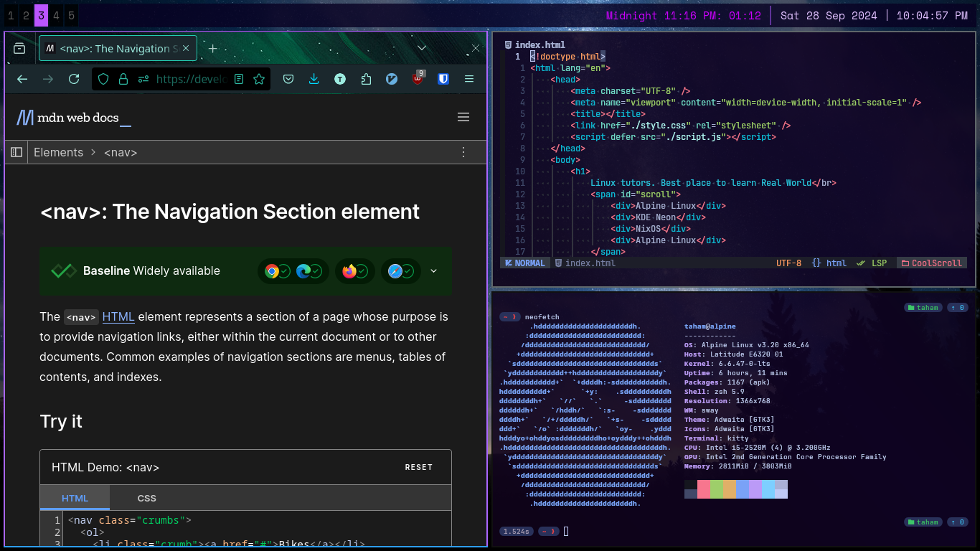Expand the list all tabs chevron
980x551 pixels.
click(x=422, y=48)
